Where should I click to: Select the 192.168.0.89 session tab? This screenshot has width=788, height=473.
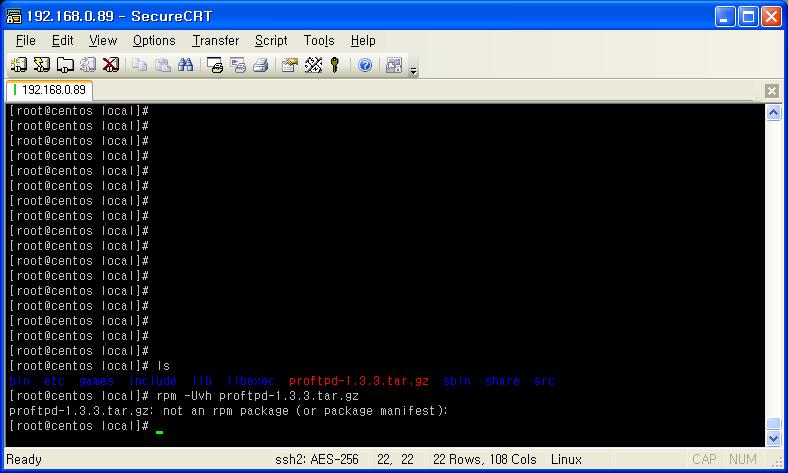(49, 90)
